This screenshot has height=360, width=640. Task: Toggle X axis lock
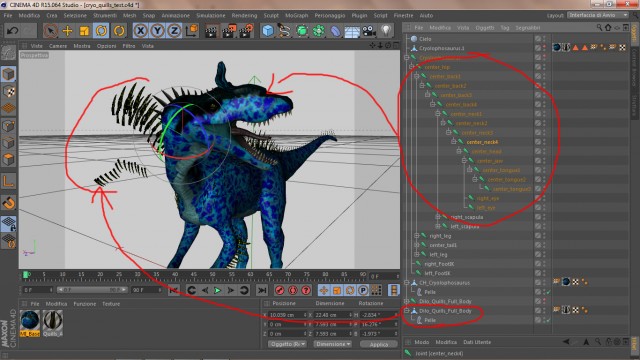(x=140, y=31)
